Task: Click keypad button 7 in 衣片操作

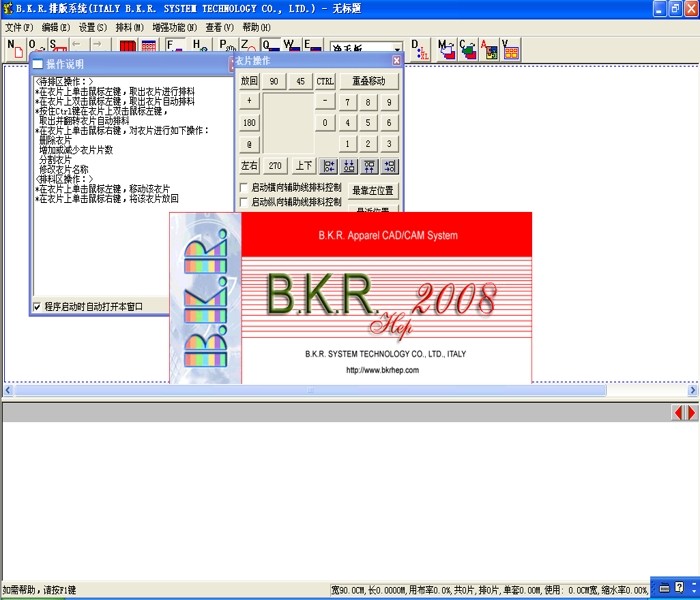Action: (x=348, y=103)
